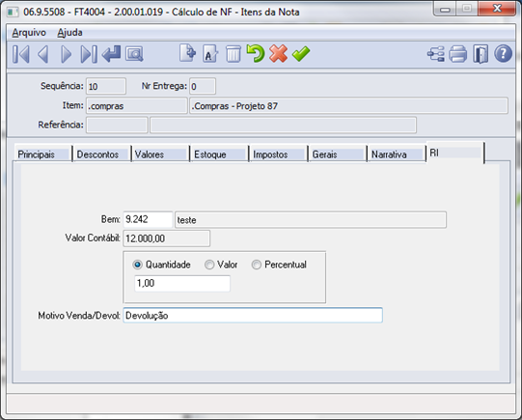The image size is (522, 420).
Task: Click the Nr Entrega field
Action: point(203,86)
